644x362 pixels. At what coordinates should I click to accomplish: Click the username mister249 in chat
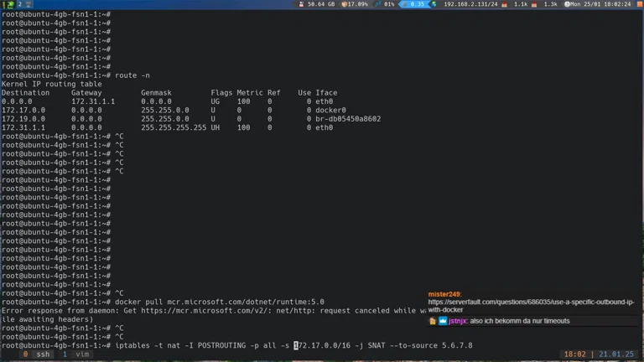coord(444,294)
